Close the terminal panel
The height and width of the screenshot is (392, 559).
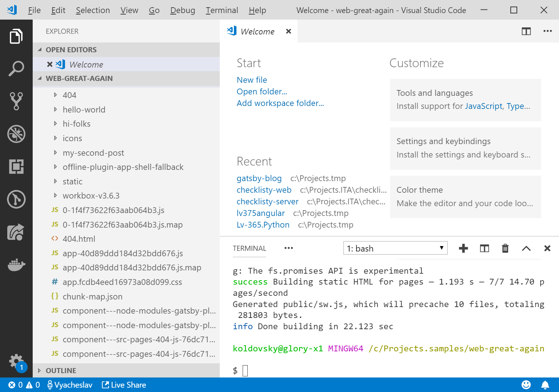547,248
